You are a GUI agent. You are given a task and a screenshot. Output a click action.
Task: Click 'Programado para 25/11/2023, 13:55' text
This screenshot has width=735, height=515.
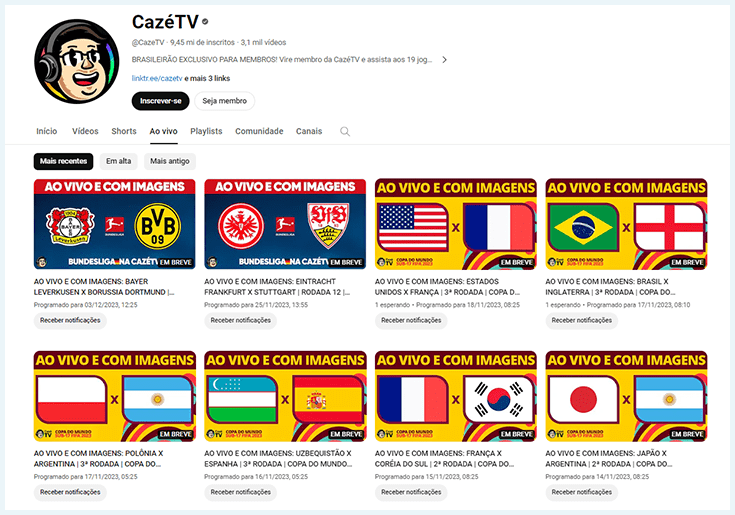(256, 305)
